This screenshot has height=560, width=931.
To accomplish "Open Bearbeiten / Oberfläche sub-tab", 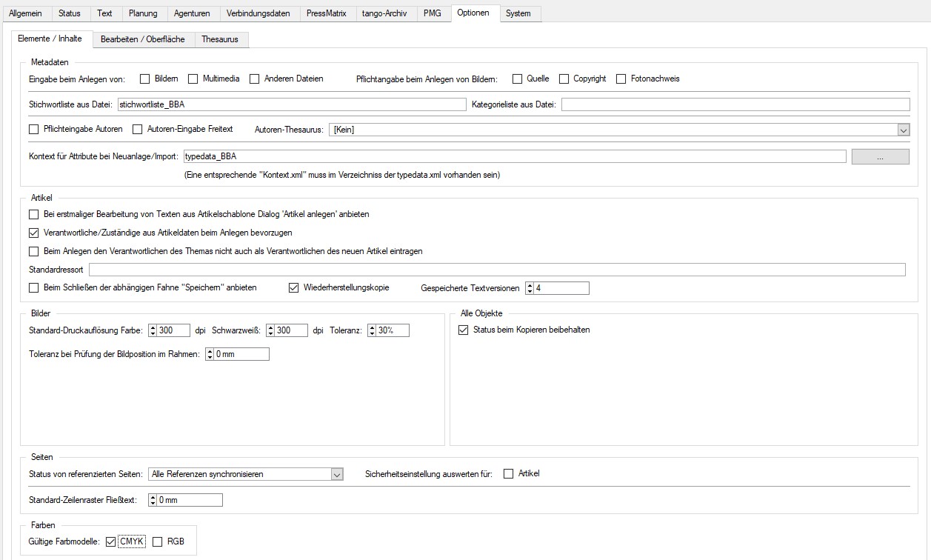I will coord(143,39).
